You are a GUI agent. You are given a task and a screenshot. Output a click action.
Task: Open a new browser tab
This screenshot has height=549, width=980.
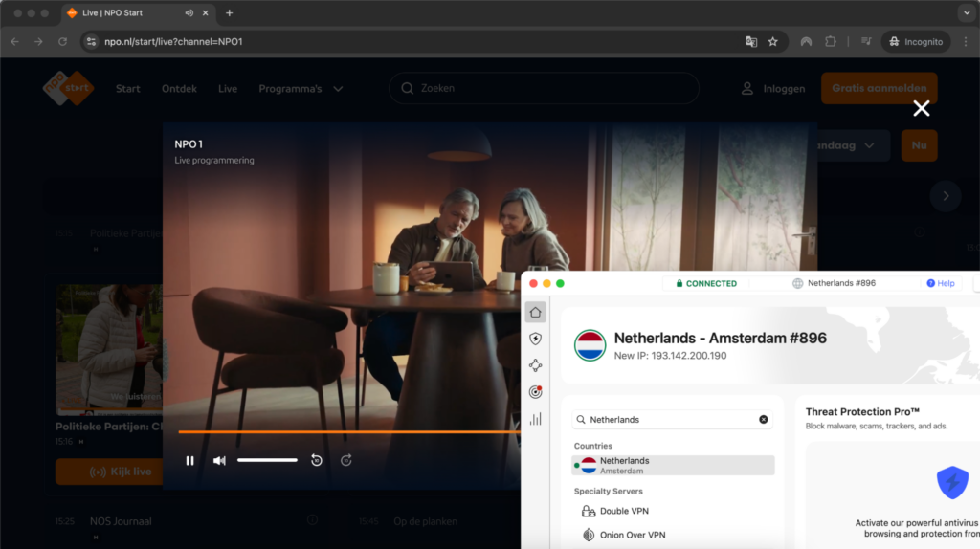tap(230, 13)
